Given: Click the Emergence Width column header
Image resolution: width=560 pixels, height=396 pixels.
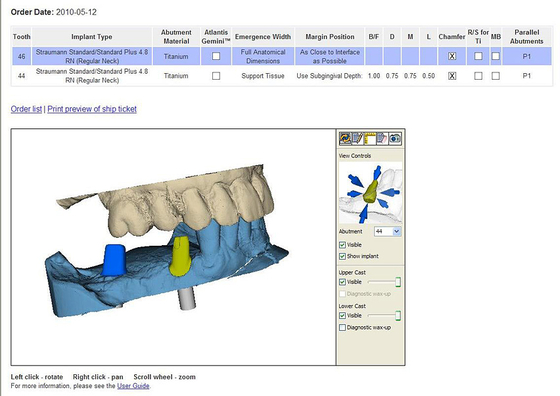Looking at the screenshot, I should point(263,37).
